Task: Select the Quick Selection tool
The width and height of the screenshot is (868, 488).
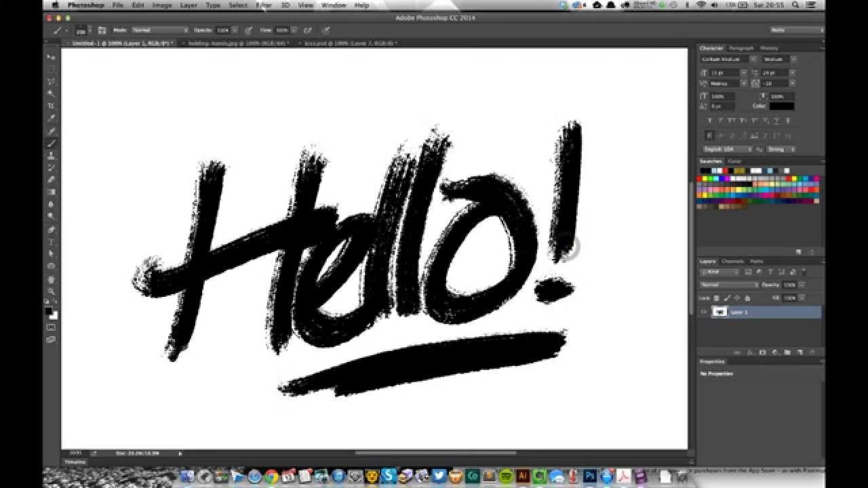Action: (51, 94)
